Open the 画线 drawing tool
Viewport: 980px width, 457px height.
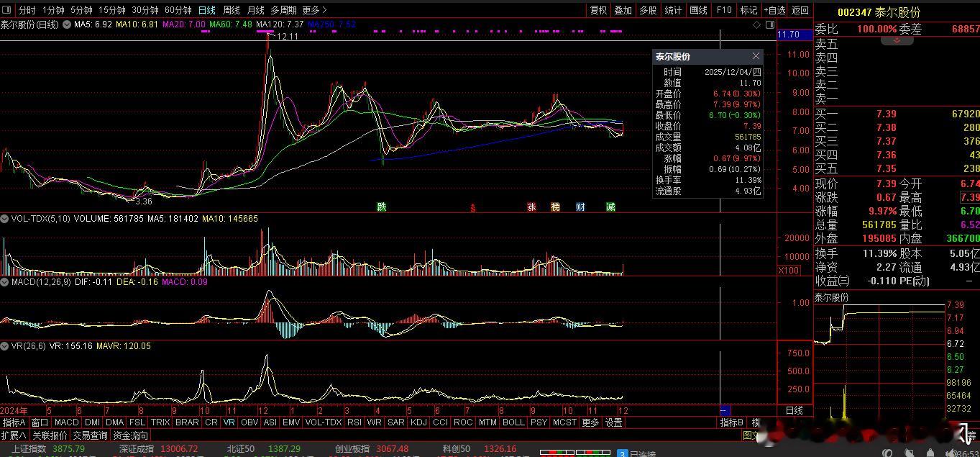pyautogui.click(x=699, y=10)
